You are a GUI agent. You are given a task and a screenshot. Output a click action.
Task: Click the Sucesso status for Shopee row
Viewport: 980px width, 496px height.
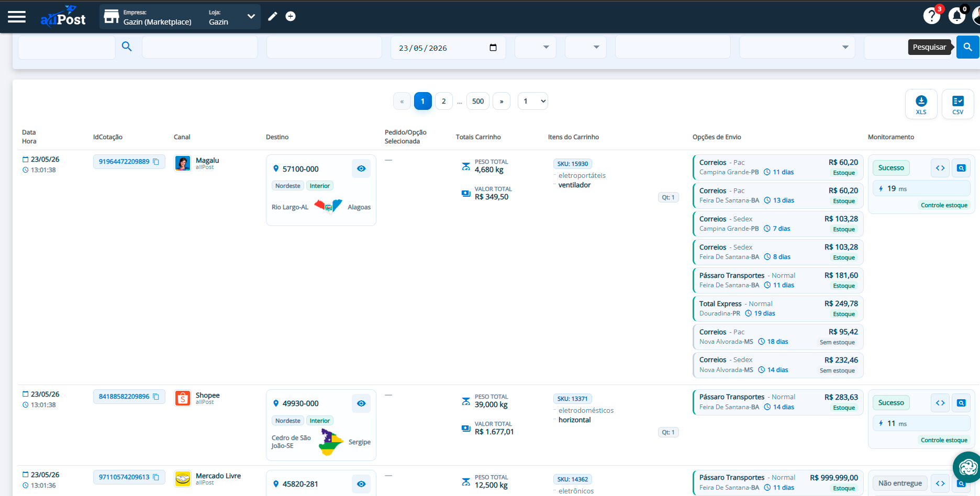[891, 403]
